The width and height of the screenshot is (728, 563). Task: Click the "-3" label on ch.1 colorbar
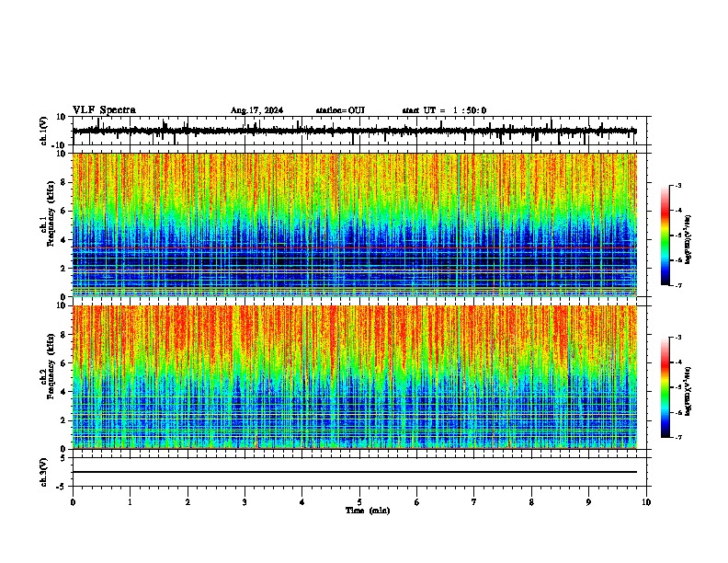[x=677, y=185]
